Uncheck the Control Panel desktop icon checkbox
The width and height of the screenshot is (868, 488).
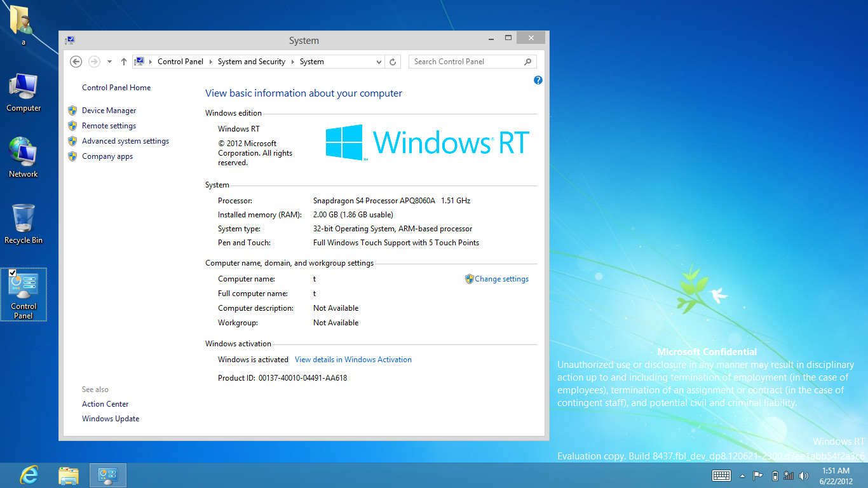(x=13, y=273)
